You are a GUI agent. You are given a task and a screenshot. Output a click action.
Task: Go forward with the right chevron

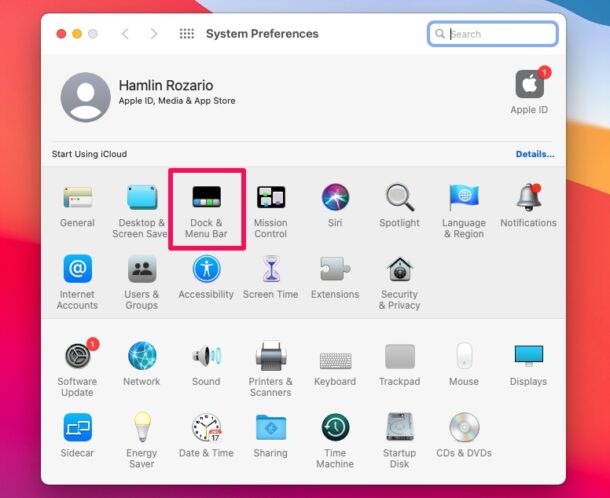pos(154,34)
